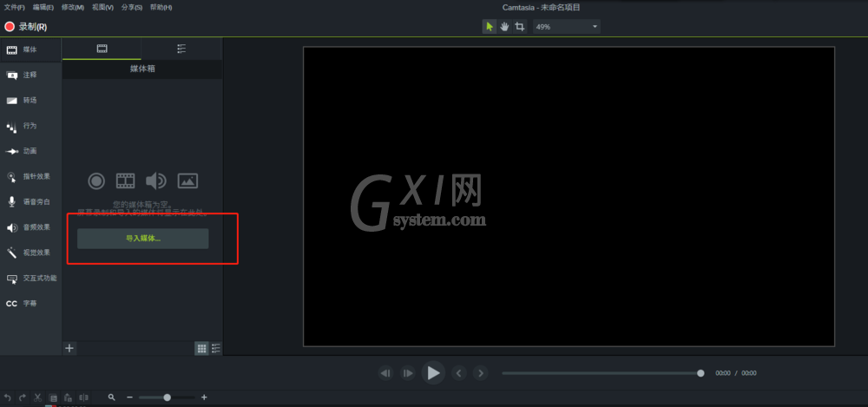The width and height of the screenshot is (868, 407).
Task: Click the Paste icon in the timeline toolbar
Action: 68,397
